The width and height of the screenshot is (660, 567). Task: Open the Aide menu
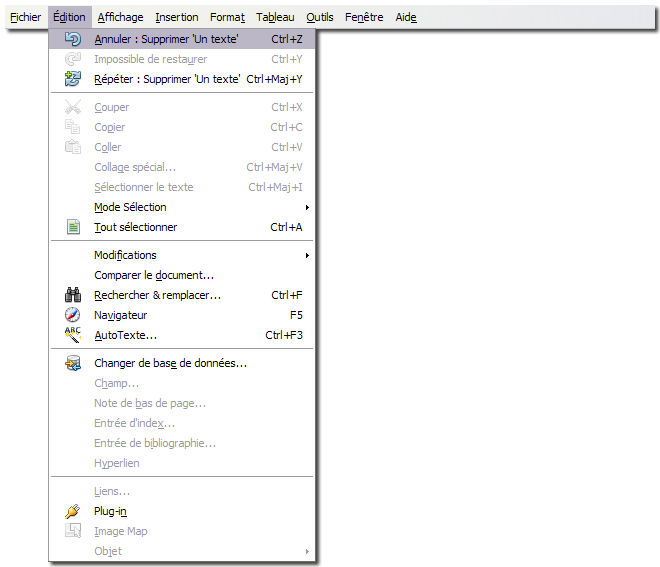(406, 17)
